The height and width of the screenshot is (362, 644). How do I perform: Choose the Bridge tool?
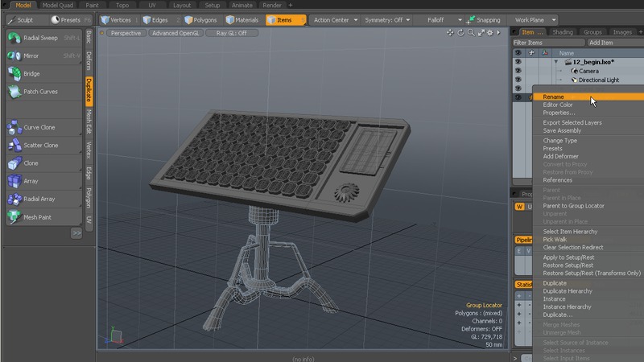(44, 74)
